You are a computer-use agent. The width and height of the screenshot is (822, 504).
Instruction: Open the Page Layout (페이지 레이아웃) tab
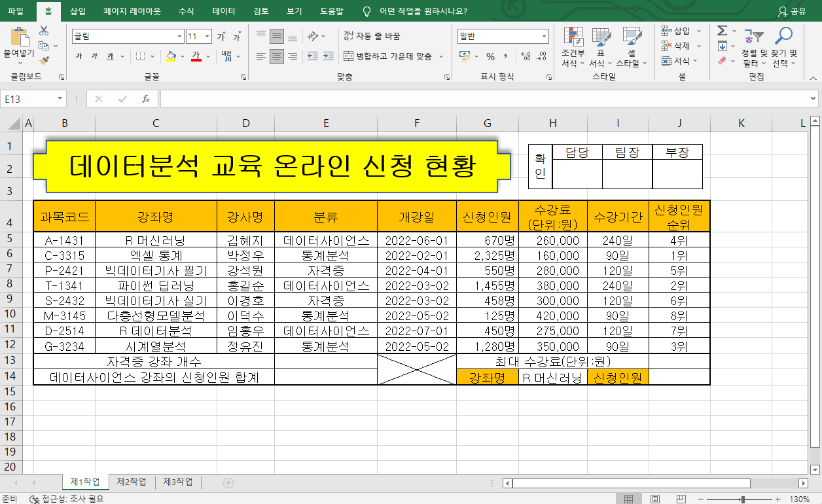click(x=132, y=11)
